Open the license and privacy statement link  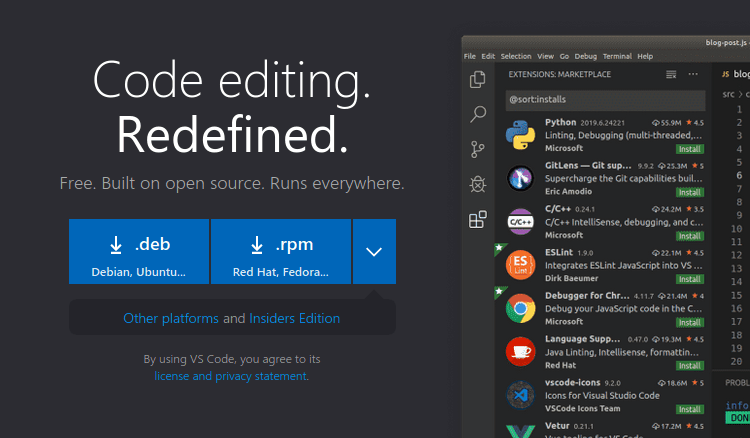[231, 376]
